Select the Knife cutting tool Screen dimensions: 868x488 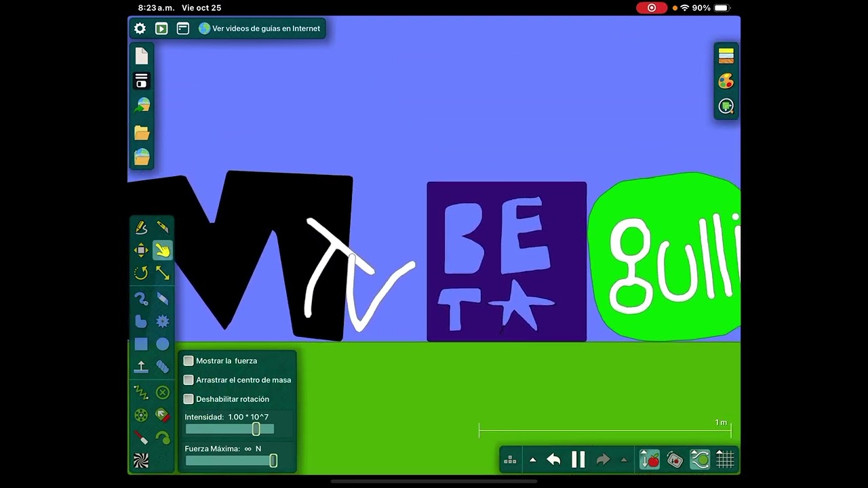pyautogui.click(x=163, y=228)
